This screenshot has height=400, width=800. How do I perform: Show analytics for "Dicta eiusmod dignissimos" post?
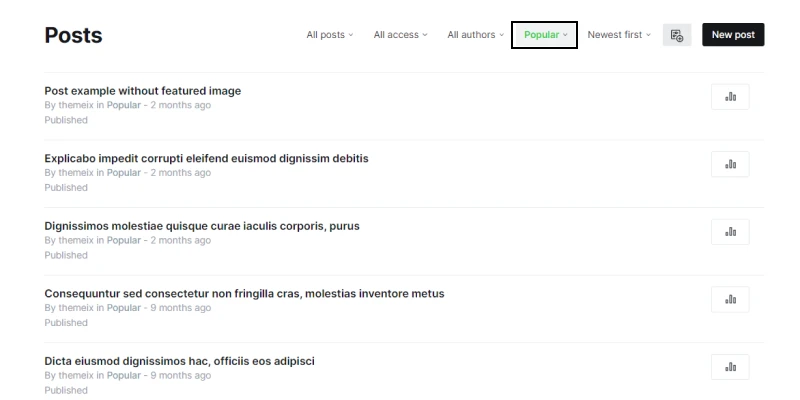coord(730,367)
